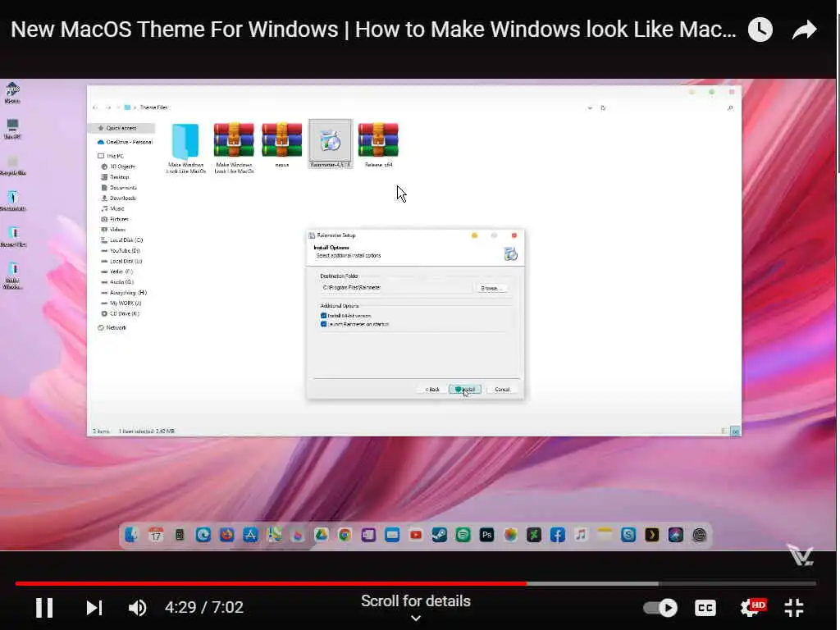Open Photoshop in the dock
This screenshot has height=630, width=840.
[486, 535]
